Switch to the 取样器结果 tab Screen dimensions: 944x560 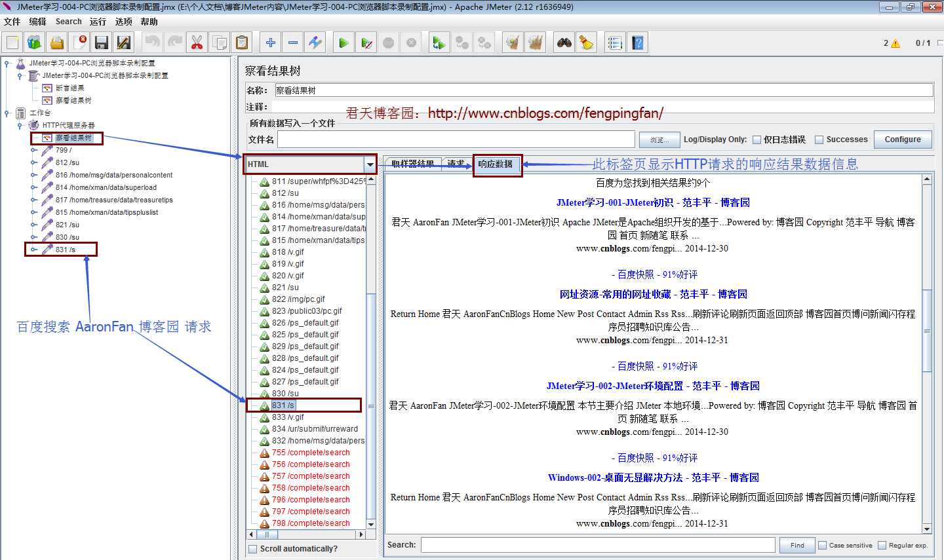point(413,164)
